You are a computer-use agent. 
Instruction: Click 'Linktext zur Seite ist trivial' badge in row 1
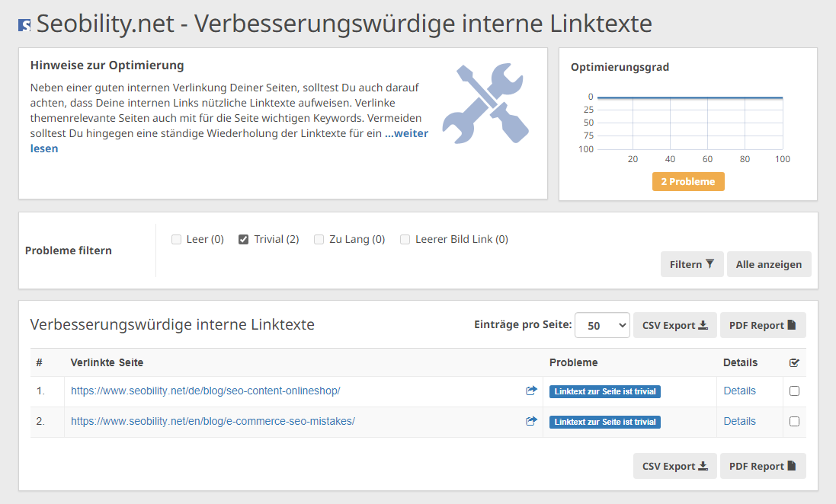[x=605, y=391]
